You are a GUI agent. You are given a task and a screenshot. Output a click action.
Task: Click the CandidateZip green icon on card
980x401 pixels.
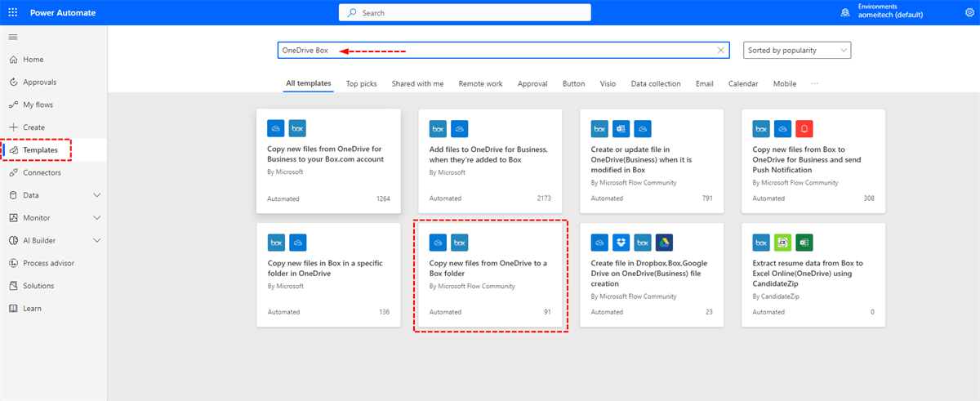point(783,242)
